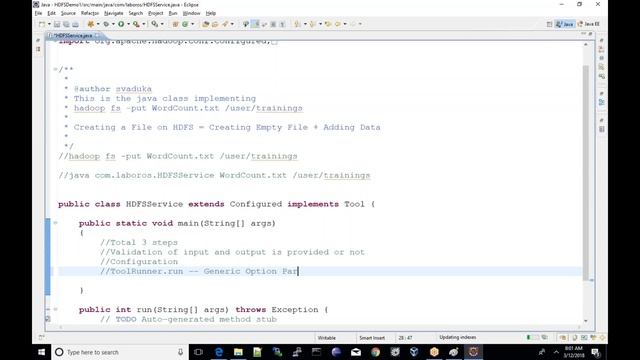
Task: Collapse the main method fold marker
Action: tap(56, 223)
